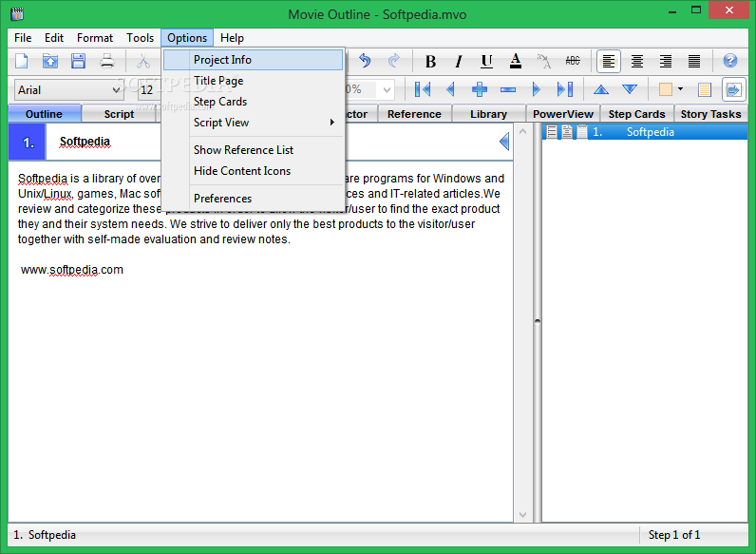756x554 pixels.
Task: Create a new document with the blank page icon
Action: (22, 61)
